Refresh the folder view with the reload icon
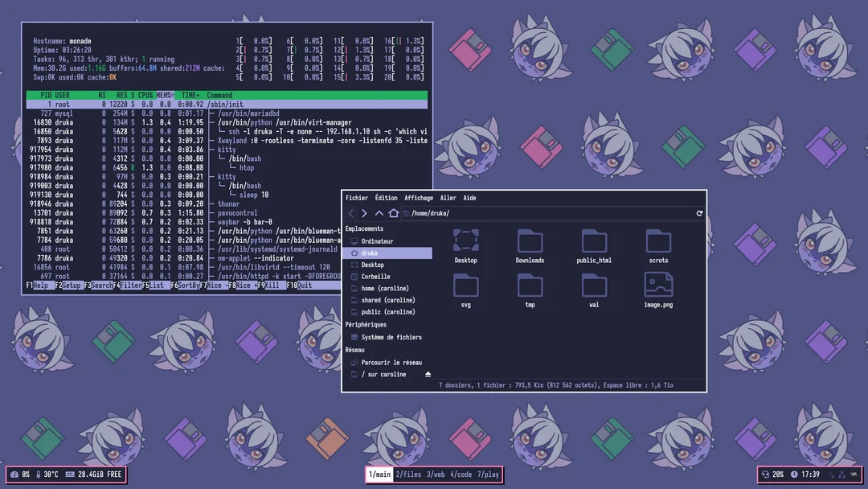The image size is (868, 489). tap(698, 214)
